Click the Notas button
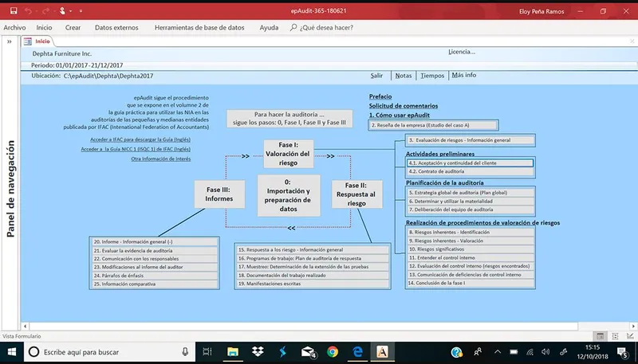The width and height of the screenshot is (638, 364). tap(404, 76)
